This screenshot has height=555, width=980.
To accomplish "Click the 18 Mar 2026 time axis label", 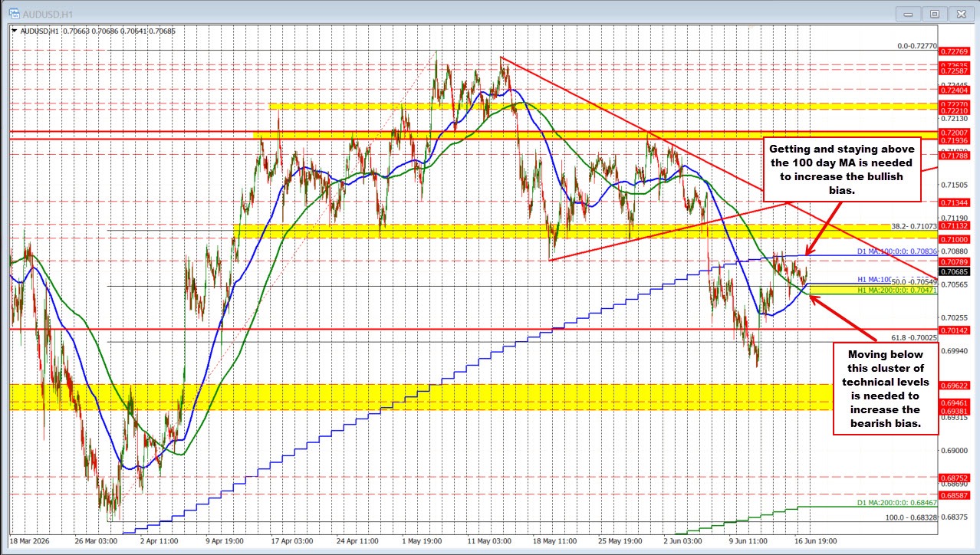I will click(x=30, y=540).
